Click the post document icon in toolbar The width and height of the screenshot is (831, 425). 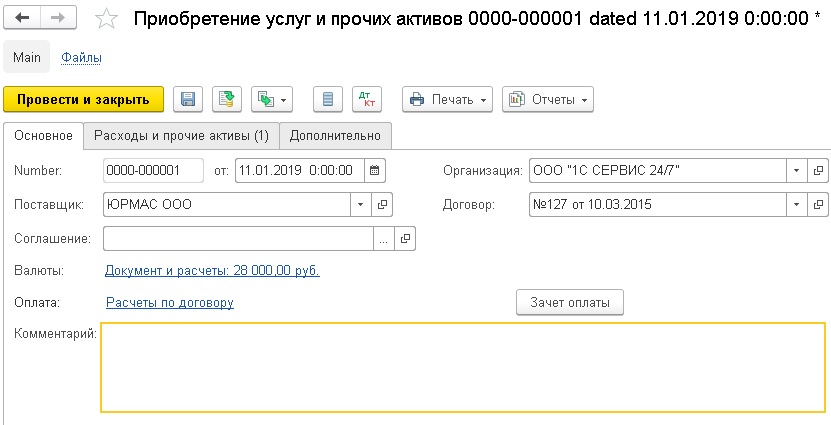click(227, 100)
